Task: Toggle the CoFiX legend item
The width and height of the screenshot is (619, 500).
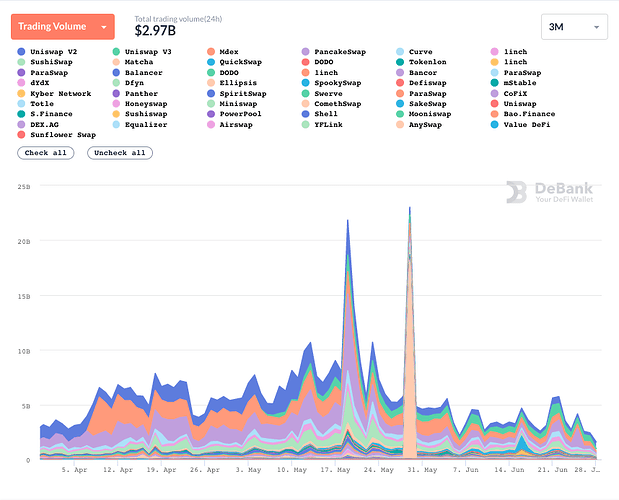Action: (x=509, y=94)
